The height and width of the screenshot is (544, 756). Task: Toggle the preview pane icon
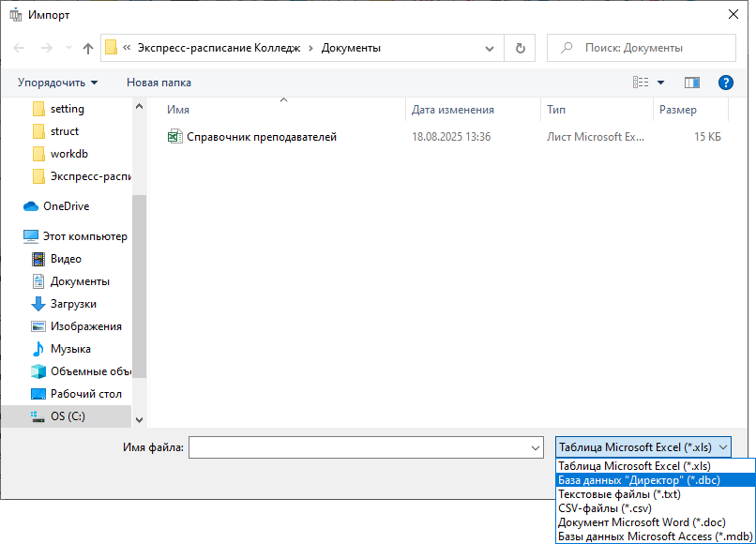click(692, 83)
